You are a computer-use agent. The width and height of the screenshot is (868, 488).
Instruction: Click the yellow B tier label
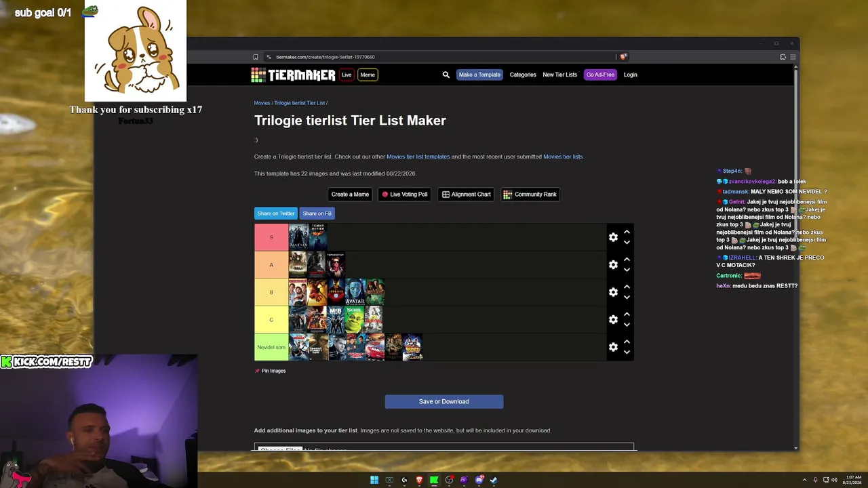click(271, 292)
